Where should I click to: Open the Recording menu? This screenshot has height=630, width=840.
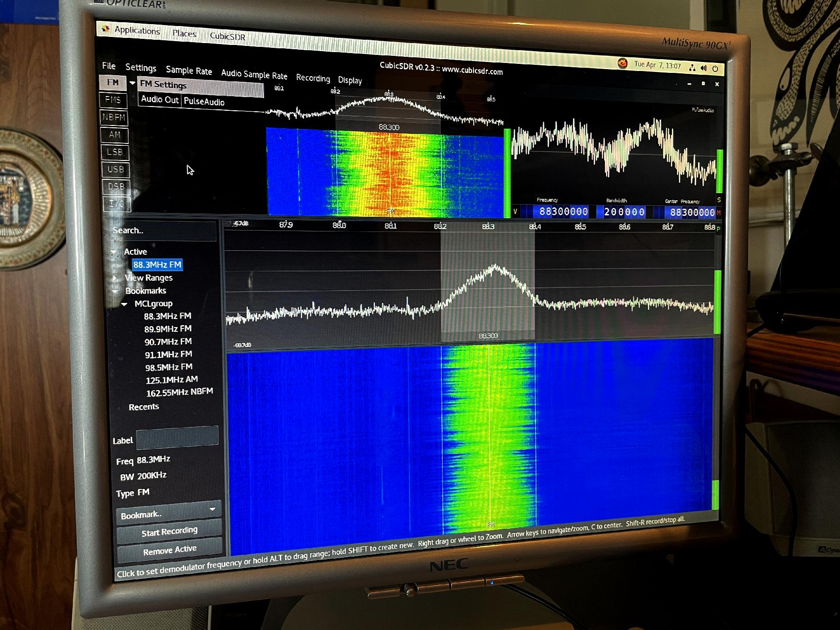click(x=313, y=78)
